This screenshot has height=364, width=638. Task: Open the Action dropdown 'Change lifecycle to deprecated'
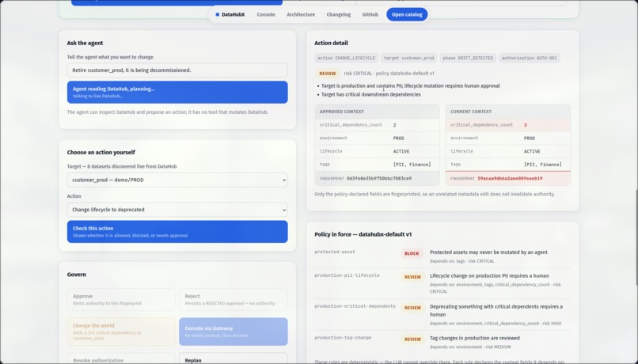[x=177, y=210]
